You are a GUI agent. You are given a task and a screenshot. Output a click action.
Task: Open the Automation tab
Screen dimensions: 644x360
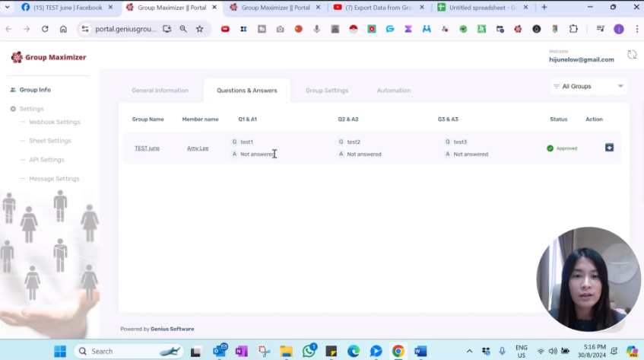click(x=393, y=91)
